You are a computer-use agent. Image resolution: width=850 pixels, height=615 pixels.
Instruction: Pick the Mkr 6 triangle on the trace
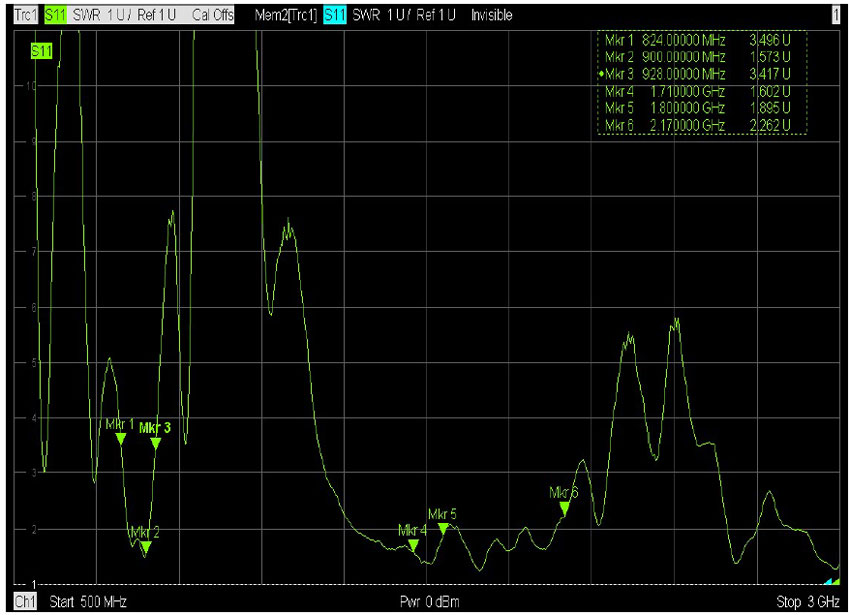[564, 508]
